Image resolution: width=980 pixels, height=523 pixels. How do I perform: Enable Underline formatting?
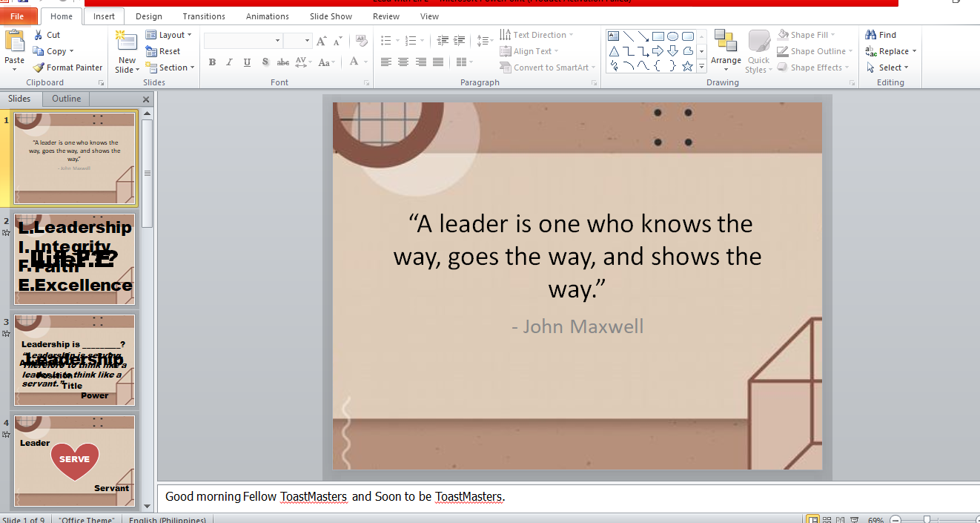[247, 62]
